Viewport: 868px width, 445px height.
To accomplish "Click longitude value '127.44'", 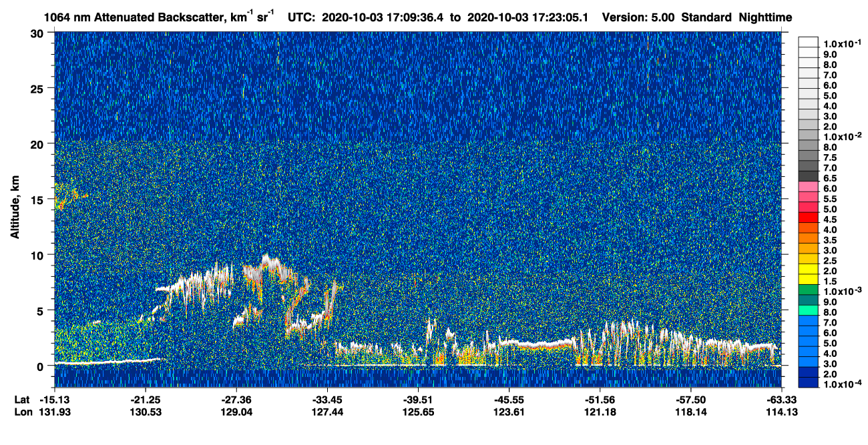I will coord(327,412).
